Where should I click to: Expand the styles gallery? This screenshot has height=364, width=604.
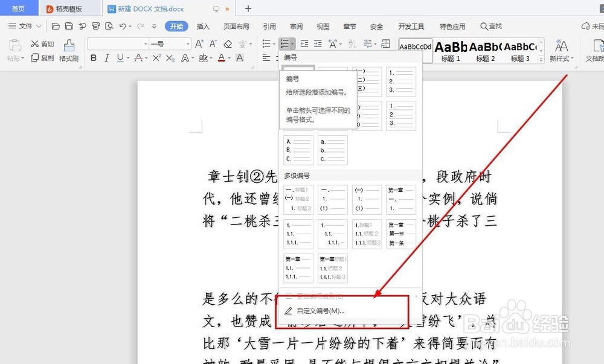(541, 59)
